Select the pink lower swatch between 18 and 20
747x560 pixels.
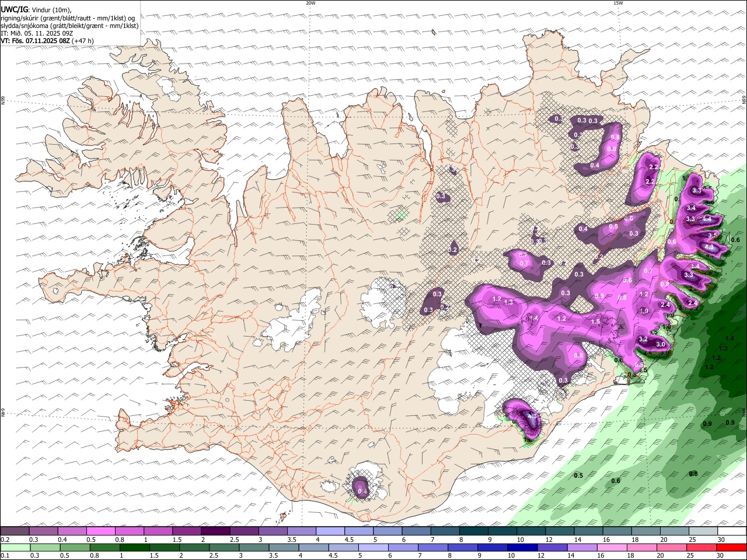pos(643,548)
